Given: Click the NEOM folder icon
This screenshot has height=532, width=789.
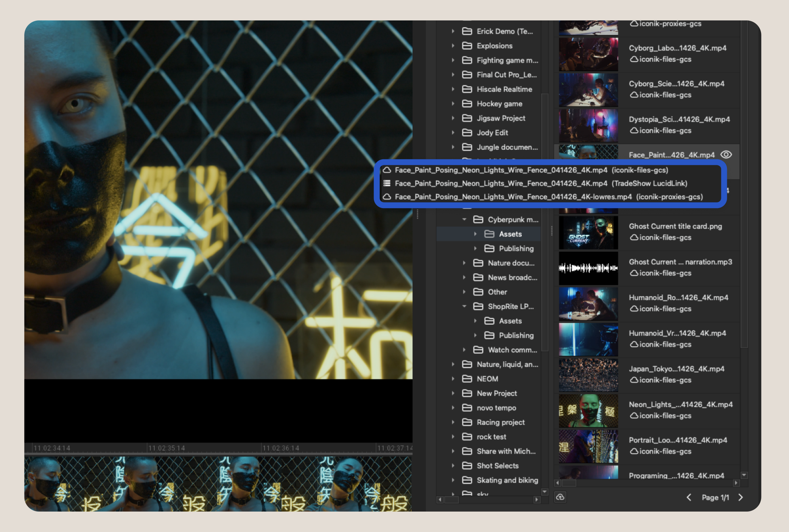Looking at the screenshot, I should (467, 379).
